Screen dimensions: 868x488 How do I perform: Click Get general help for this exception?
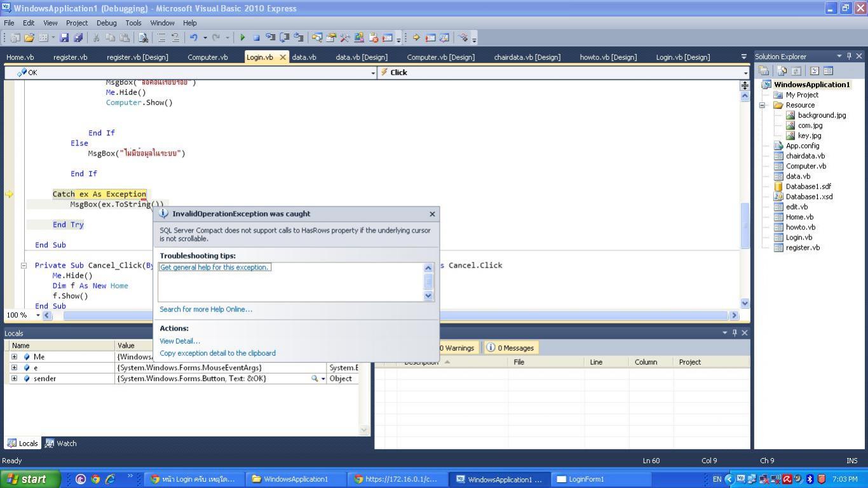[x=215, y=268]
